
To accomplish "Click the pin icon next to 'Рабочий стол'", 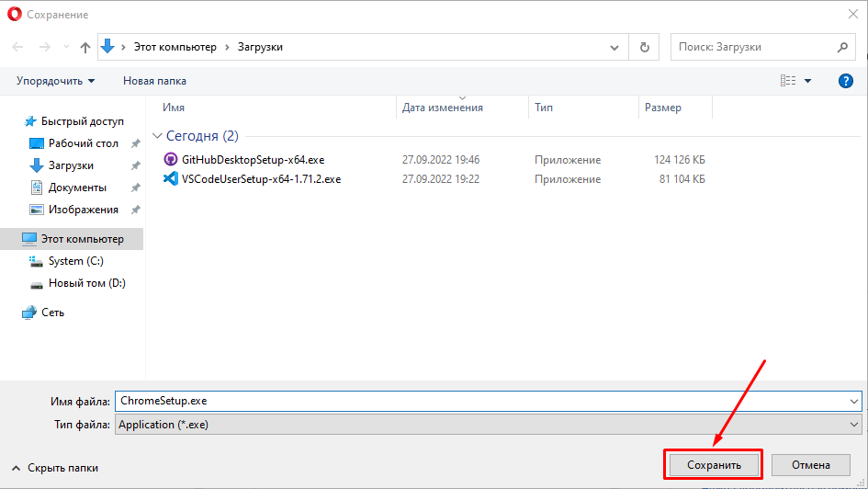I will tap(135, 143).
